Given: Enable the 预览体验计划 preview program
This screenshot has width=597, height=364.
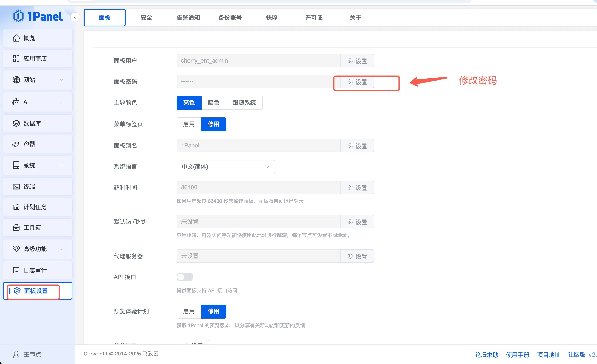Looking at the screenshot, I should coord(188,311).
